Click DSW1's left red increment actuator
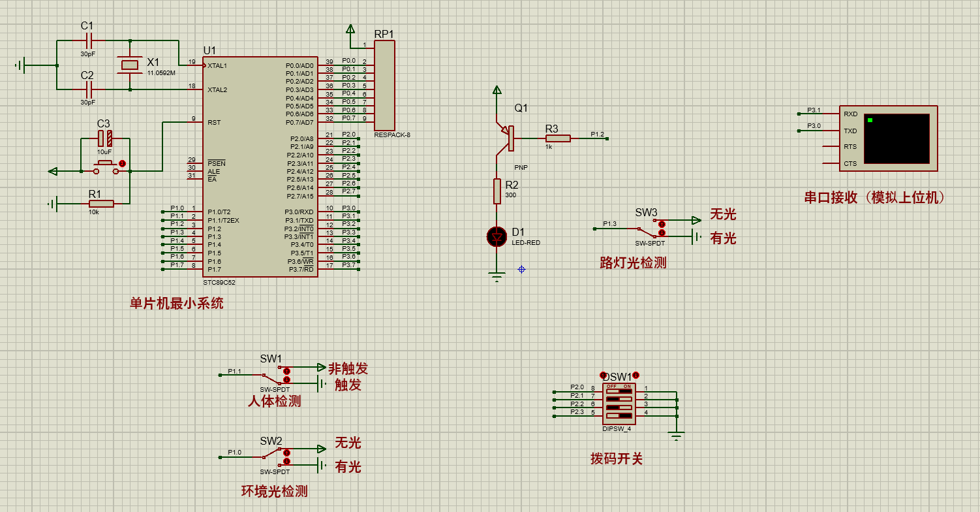The width and height of the screenshot is (980, 512). point(603,376)
